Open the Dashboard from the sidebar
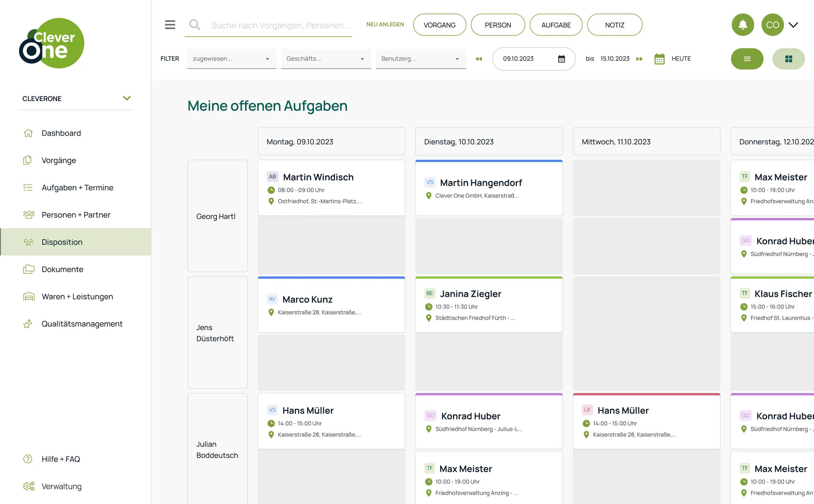814x504 pixels. tap(61, 133)
